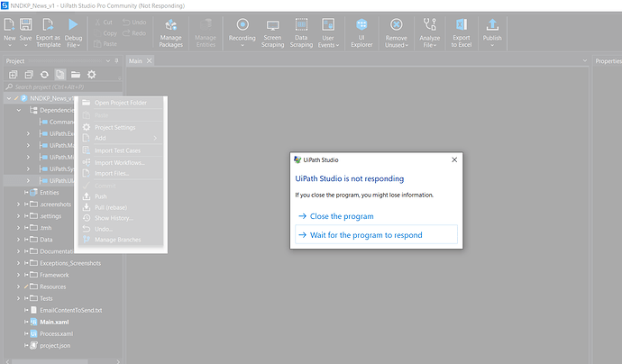Click Collapse All icon in Project panel
Viewport: 622px width, 364px height.
point(29,75)
